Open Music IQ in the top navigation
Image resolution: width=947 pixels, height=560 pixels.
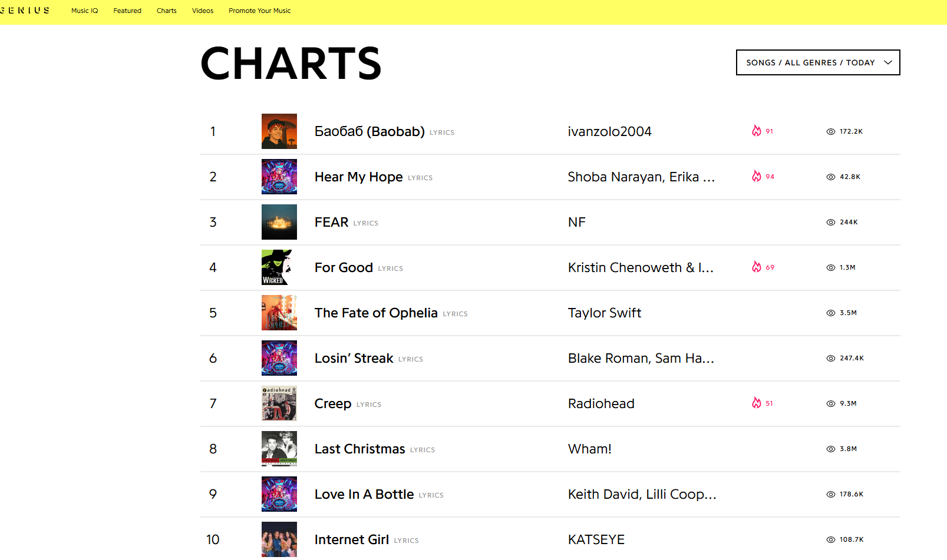[85, 11]
